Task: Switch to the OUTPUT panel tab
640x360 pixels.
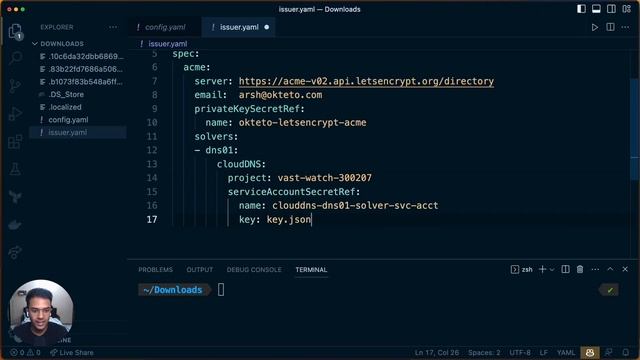Action: (x=200, y=270)
